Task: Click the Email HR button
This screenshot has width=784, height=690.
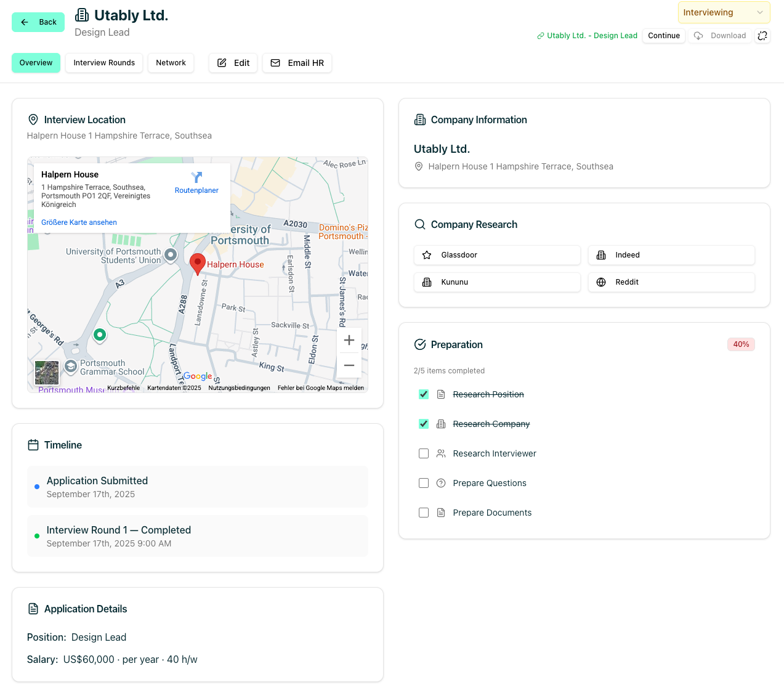Action: point(297,63)
